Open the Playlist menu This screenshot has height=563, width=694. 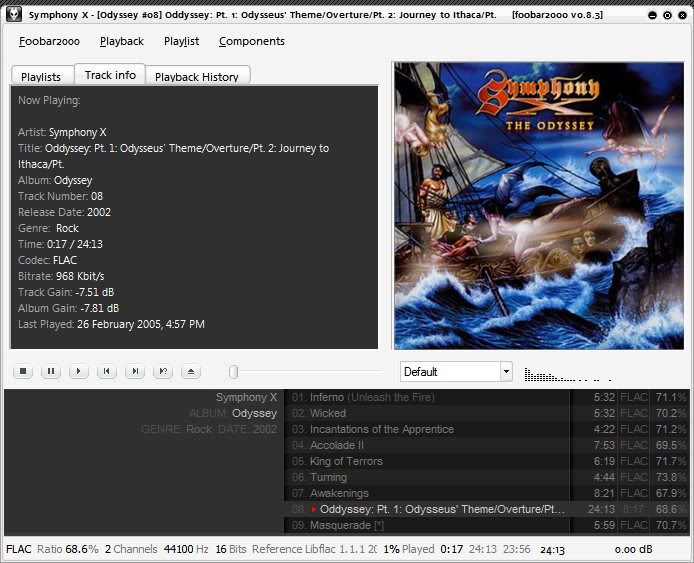pos(181,41)
